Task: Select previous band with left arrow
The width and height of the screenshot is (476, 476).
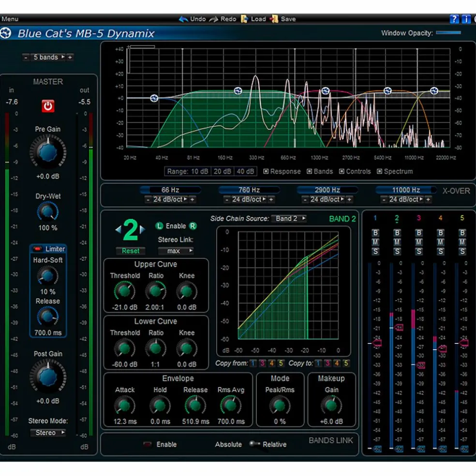Action: tap(118, 230)
